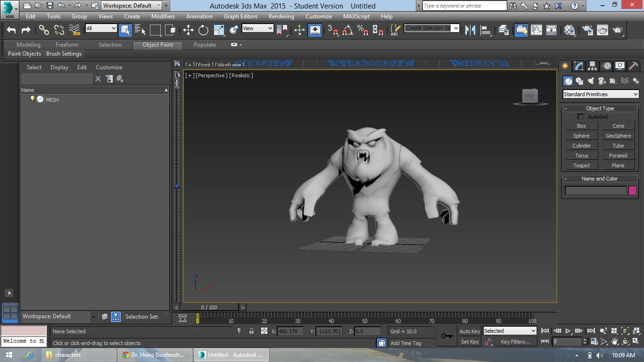The width and height of the screenshot is (644, 362).
Task: Enable the AutoGrid checkbox
Action: [x=580, y=117]
